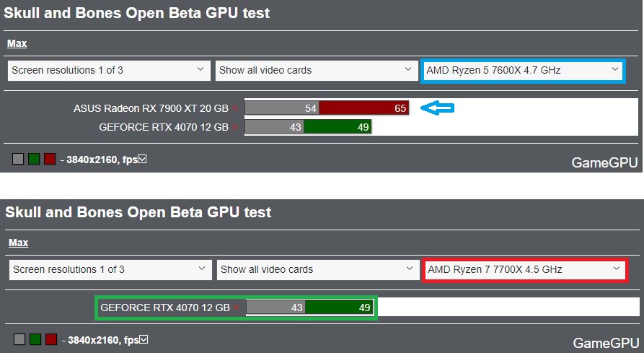
Task: Open the top Screen resolutions 1 of 3 dropdown
Action: (109, 70)
